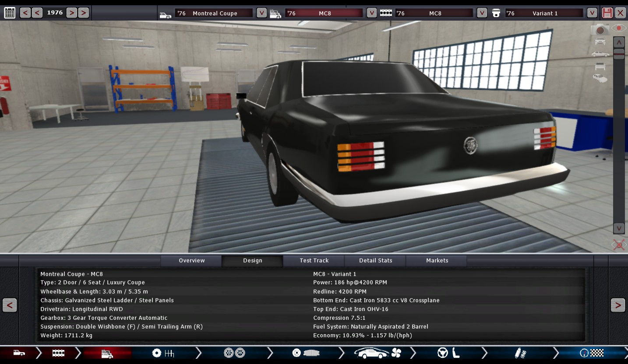Click the vertical slider handle on the right
Screen dimensions: 628x364
tap(619, 54)
